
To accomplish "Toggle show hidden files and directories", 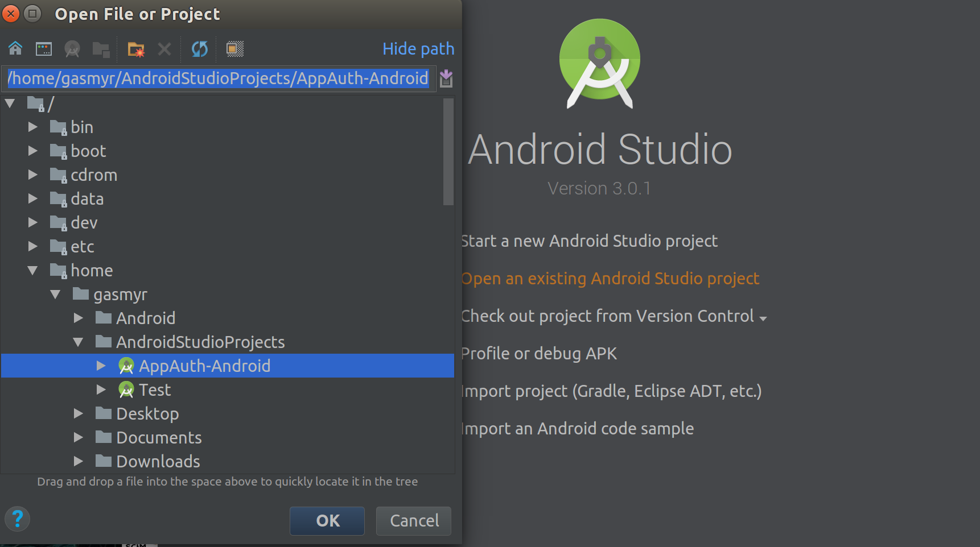I will 234,49.
